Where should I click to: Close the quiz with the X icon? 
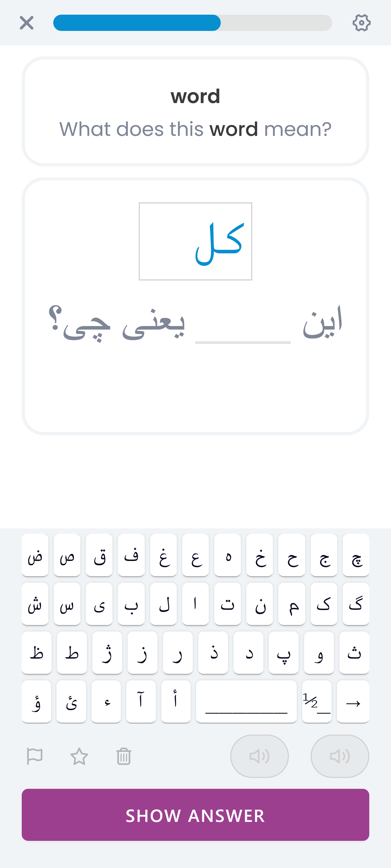click(x=27, y=23)
